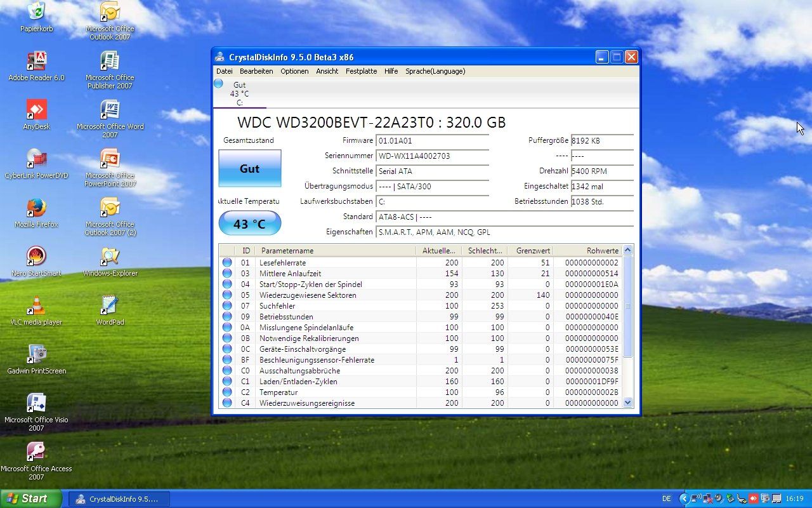Viewport: 812px width, 508px height.
Task: Click the Firmware field 01.01A01
Action: coord(433,141)
